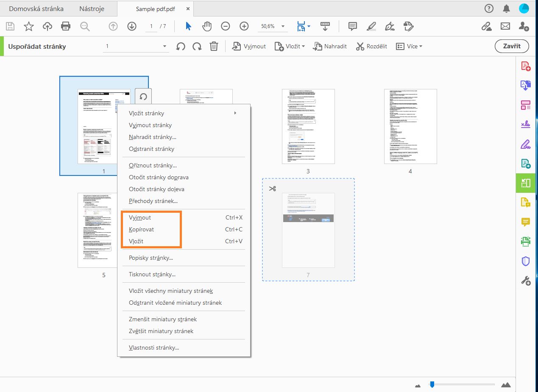Go to previous page arrow
This screenshot has height=392, width=538.
click(113, 26)
